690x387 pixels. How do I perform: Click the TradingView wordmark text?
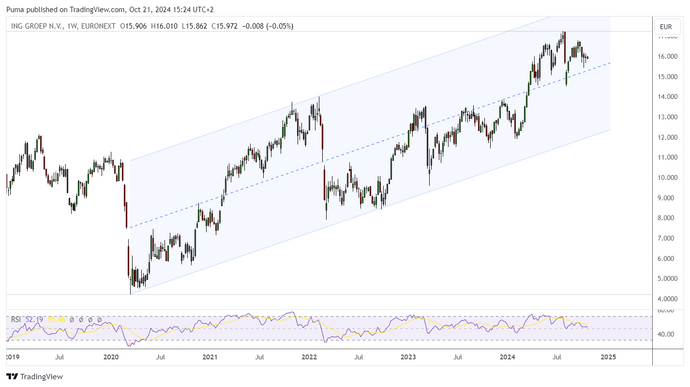coord(41,376)
